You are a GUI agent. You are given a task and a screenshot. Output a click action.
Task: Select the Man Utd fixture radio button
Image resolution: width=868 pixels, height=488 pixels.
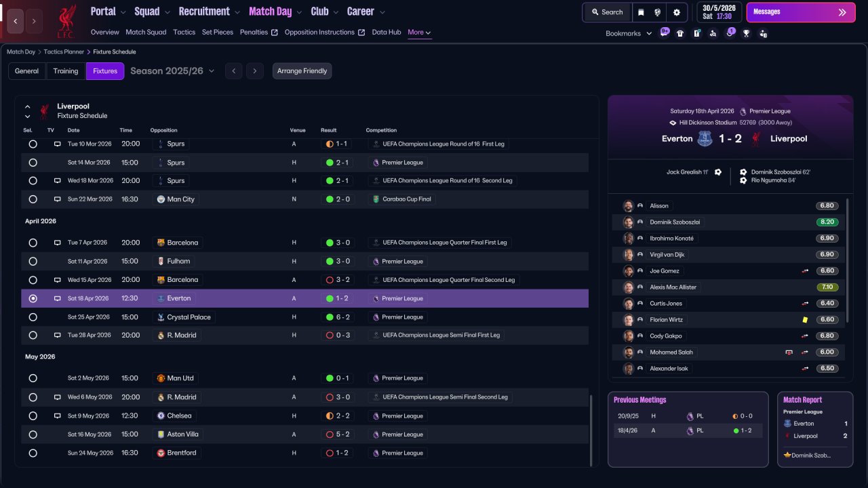(33, 378)
